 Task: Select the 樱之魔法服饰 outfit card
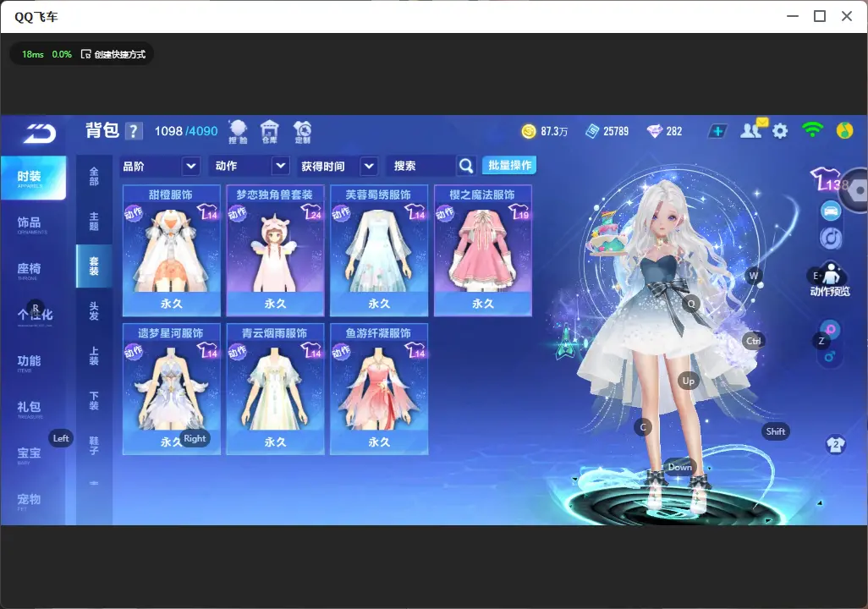tap(483, 251)
